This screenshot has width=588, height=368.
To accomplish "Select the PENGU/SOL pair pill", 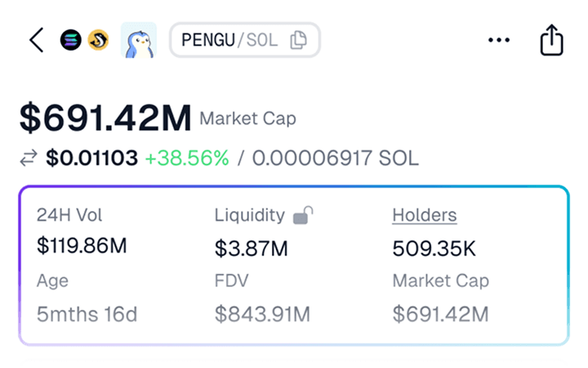I will (245, 40).
